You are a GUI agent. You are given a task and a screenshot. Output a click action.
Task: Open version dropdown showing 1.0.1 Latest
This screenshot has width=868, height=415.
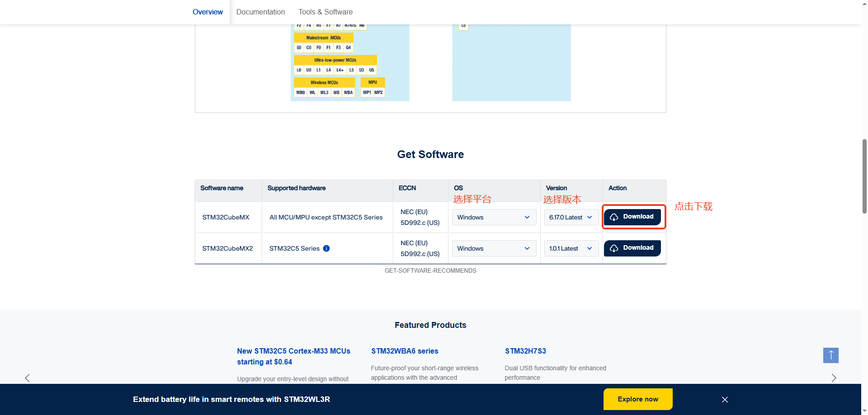tap(571, 248)
